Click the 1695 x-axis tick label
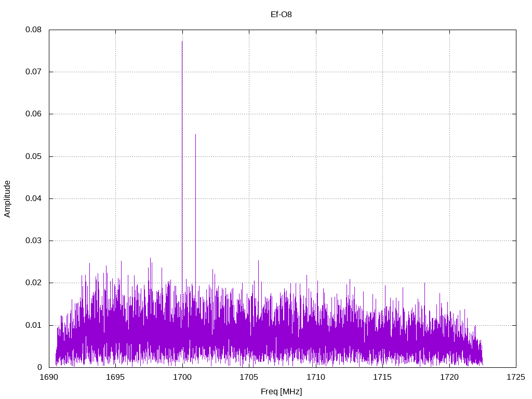532x399 pixels. pyautogui.click(x=115, y=377)
